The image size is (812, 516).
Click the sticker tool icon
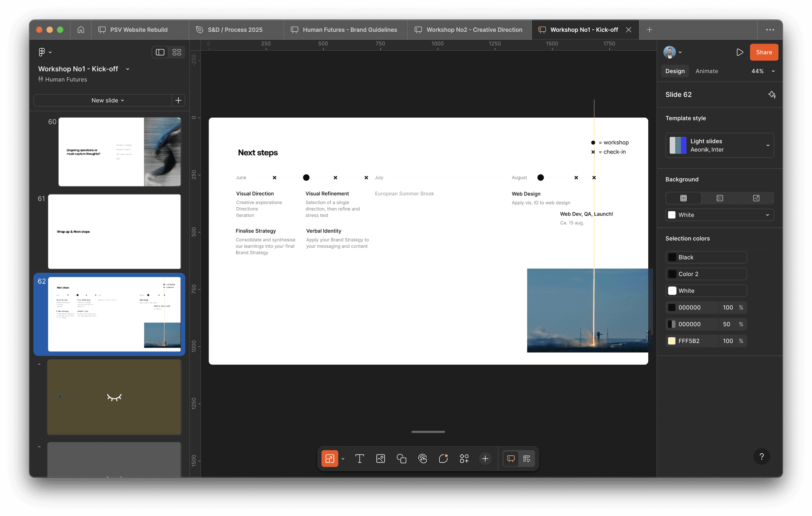point(443,459)
